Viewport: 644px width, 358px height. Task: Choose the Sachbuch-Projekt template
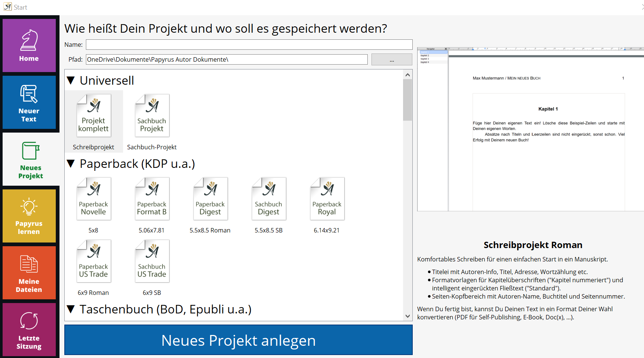[152, 115]
